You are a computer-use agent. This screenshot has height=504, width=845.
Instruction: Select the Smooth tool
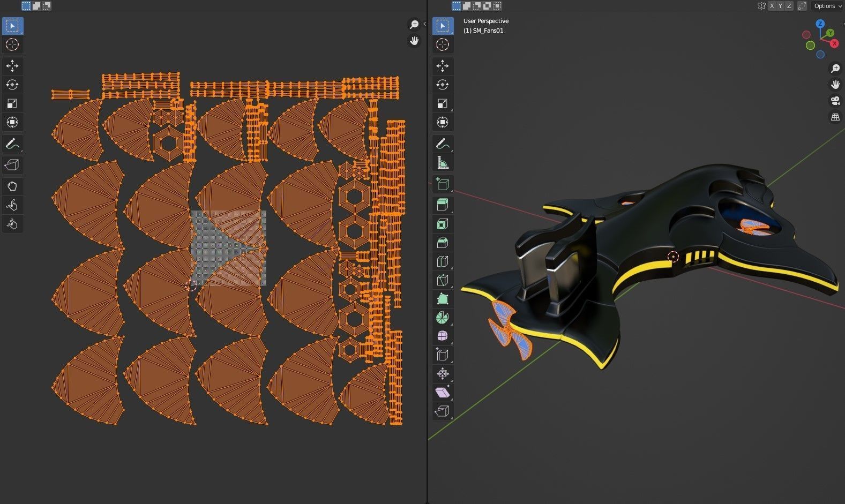[x=443, y=336]
